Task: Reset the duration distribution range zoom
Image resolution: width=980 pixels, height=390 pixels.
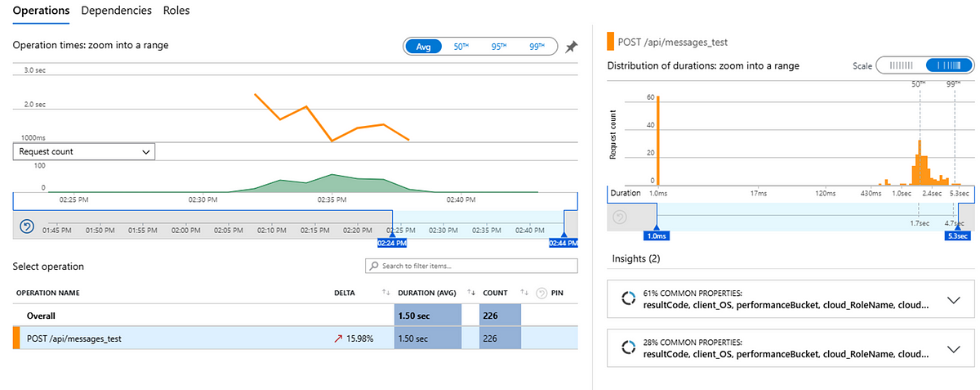Action: [619, 217]
